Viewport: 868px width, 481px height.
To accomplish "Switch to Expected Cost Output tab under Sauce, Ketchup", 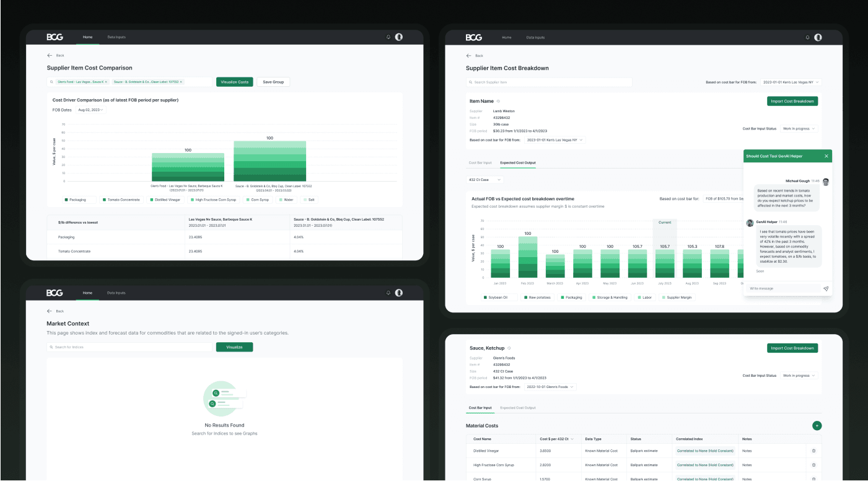I will 518,408.
